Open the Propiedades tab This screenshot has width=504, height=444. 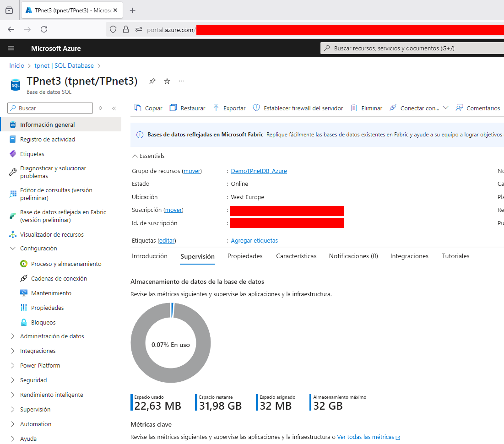(245, 256)
